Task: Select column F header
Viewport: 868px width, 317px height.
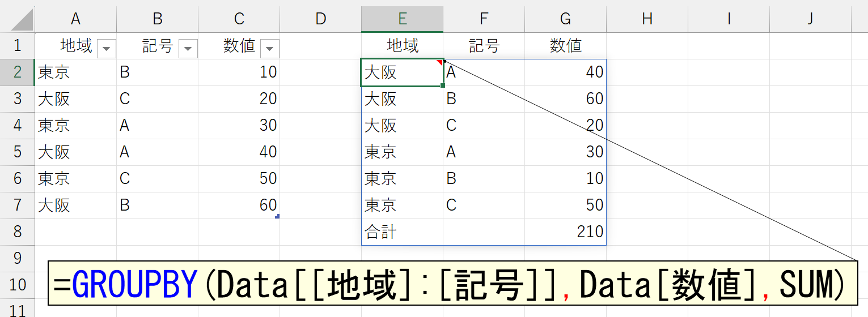Action: 484,19
